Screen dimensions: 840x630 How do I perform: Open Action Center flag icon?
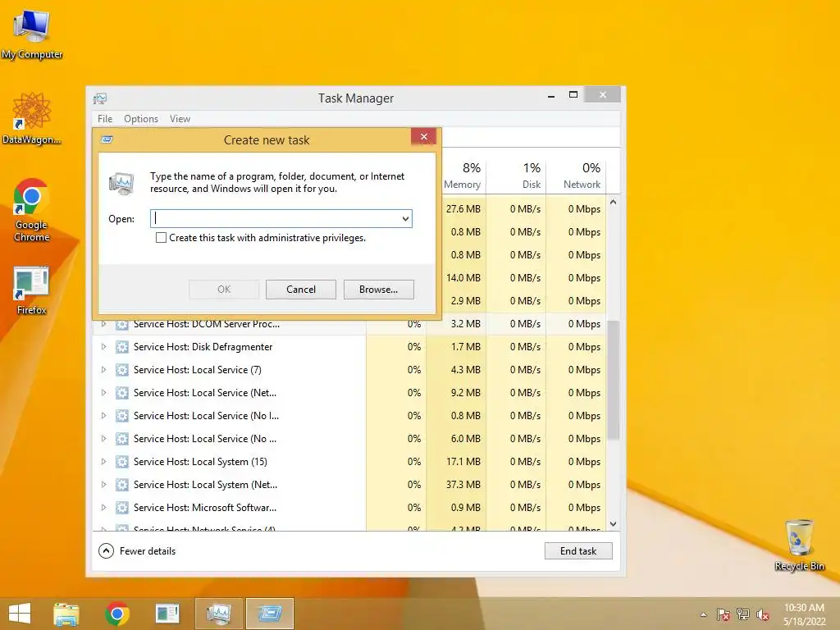[x=724, y=614]
